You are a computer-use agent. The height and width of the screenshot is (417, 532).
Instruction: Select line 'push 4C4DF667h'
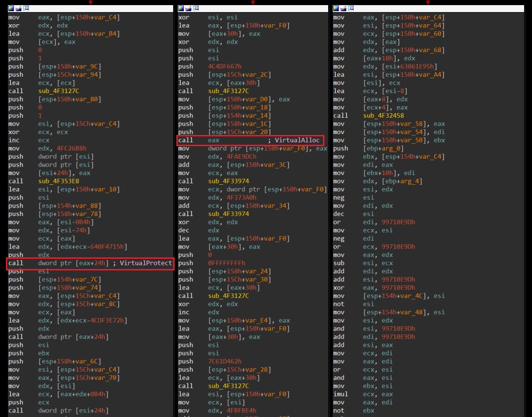click(x=210, y=66)
